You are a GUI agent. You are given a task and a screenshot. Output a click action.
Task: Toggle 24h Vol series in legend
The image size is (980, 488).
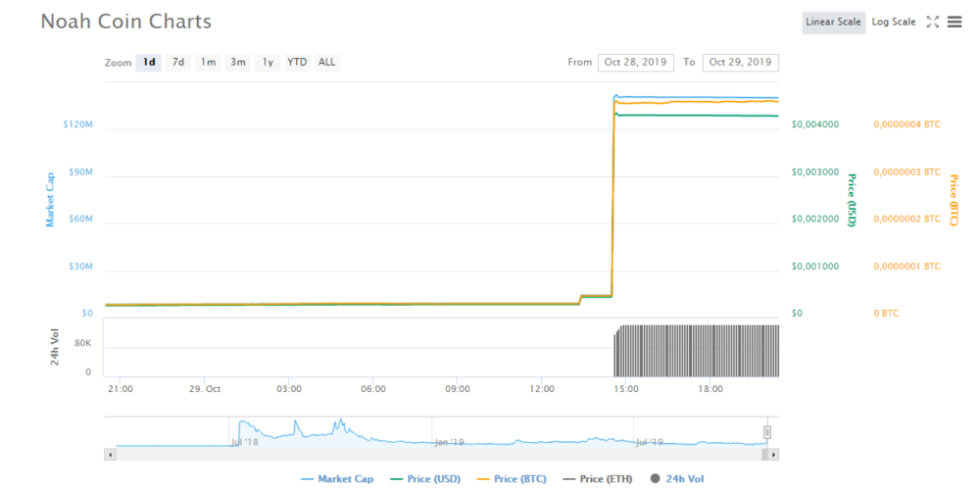click(x=675, y=479)
